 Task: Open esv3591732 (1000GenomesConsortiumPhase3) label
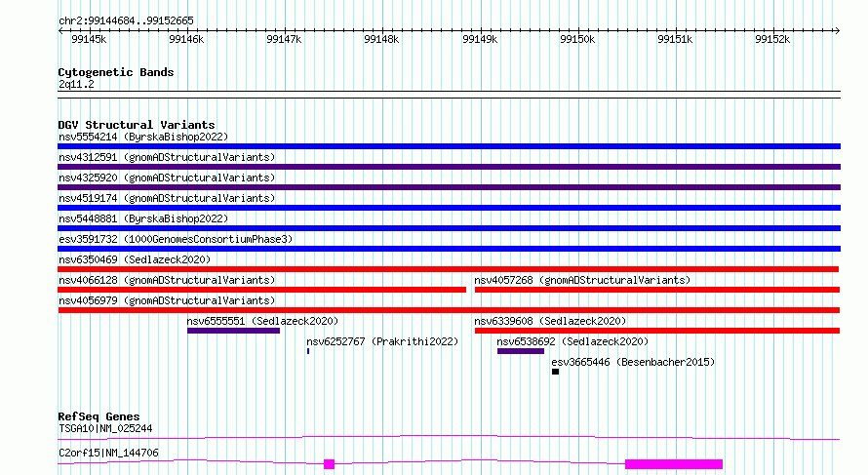[176, 239]
